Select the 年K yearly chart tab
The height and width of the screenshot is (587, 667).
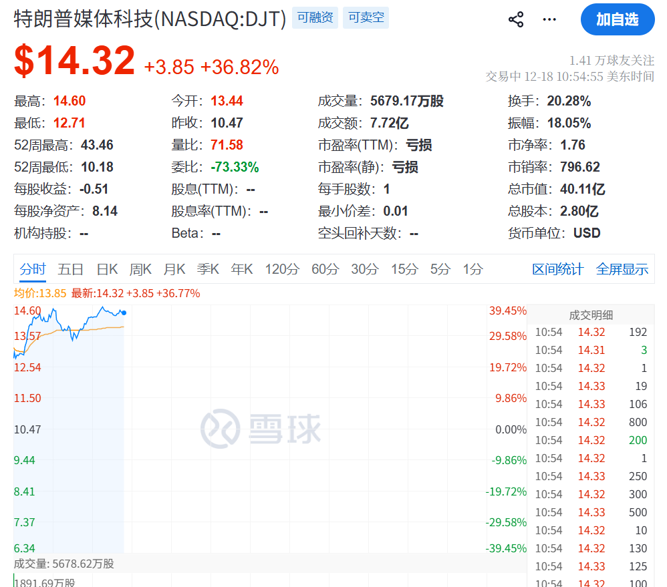[242, 269]
